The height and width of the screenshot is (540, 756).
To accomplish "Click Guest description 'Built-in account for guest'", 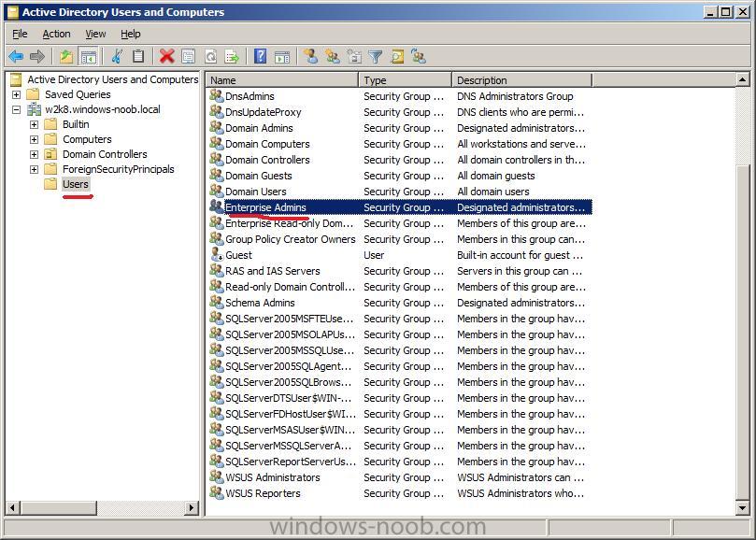I will 520,255.
